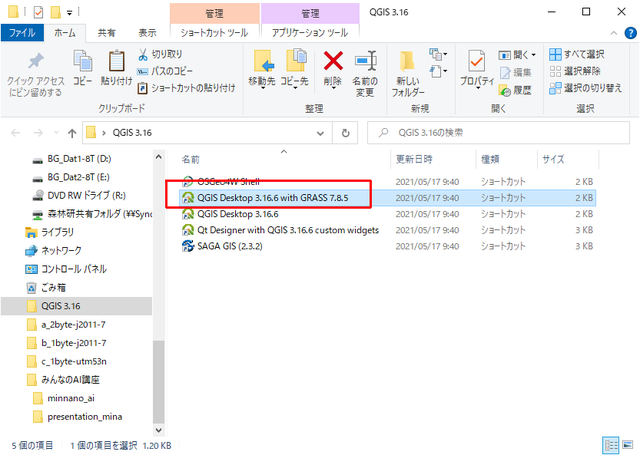Go forward with the forward arrow

(38, 133)
